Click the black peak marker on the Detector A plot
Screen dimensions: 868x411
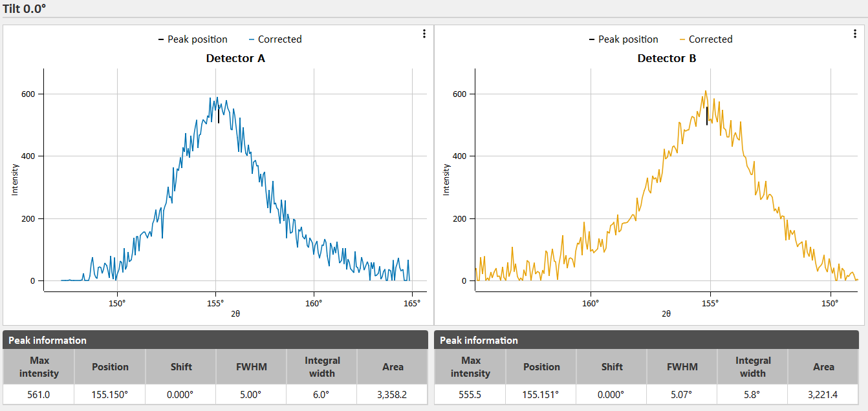pos(219,115)
